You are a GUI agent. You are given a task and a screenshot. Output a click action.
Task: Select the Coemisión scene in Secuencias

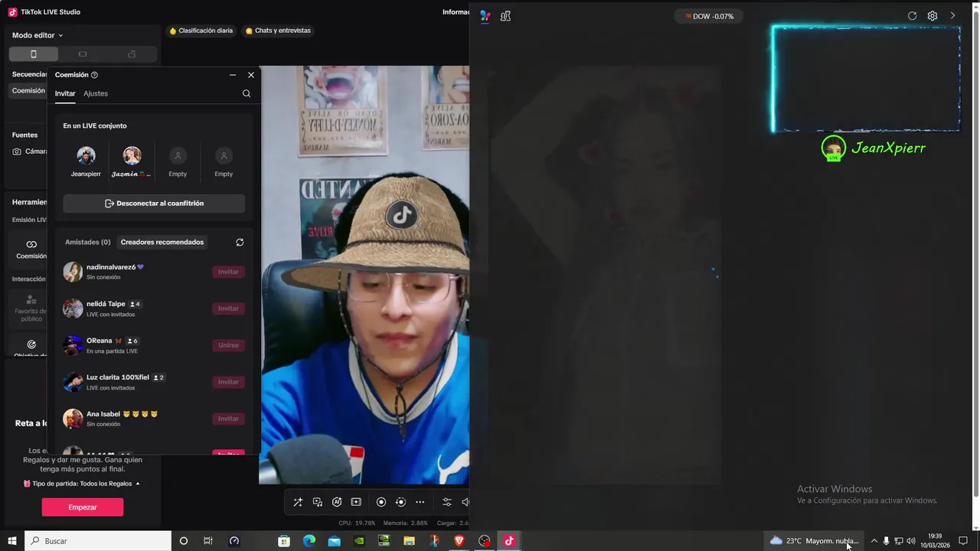(x=28, y=90)
